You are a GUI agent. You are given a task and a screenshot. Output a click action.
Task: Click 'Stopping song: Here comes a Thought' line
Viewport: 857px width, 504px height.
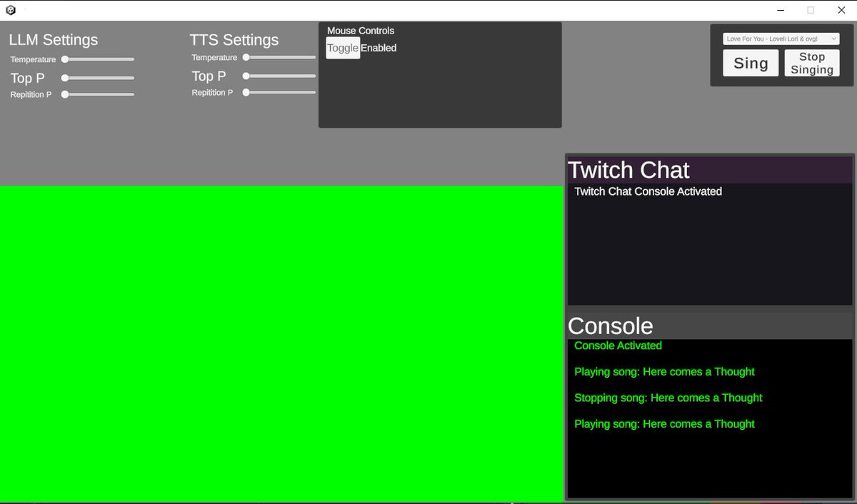coord(668,398)
